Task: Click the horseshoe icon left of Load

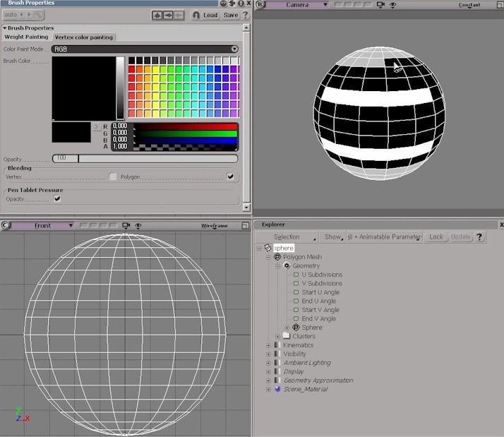Action: [x=196, y=15]
